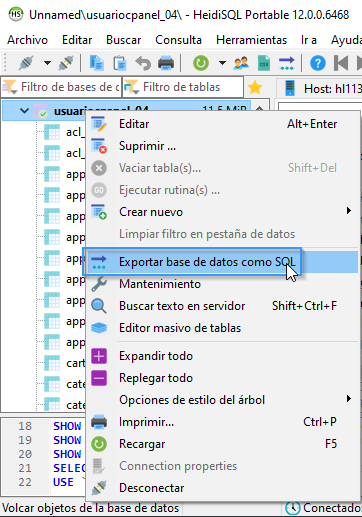
Task: Open the Ayuda menu
Action: [x=346, y=40]
